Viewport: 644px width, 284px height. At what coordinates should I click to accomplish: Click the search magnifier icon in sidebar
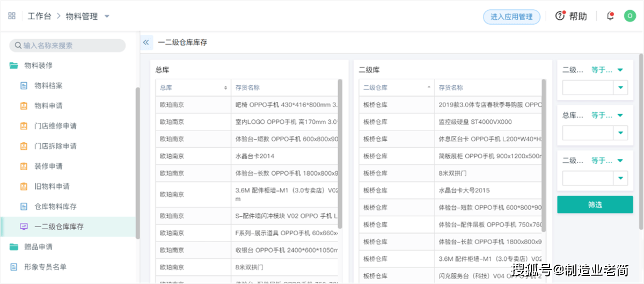18,46
